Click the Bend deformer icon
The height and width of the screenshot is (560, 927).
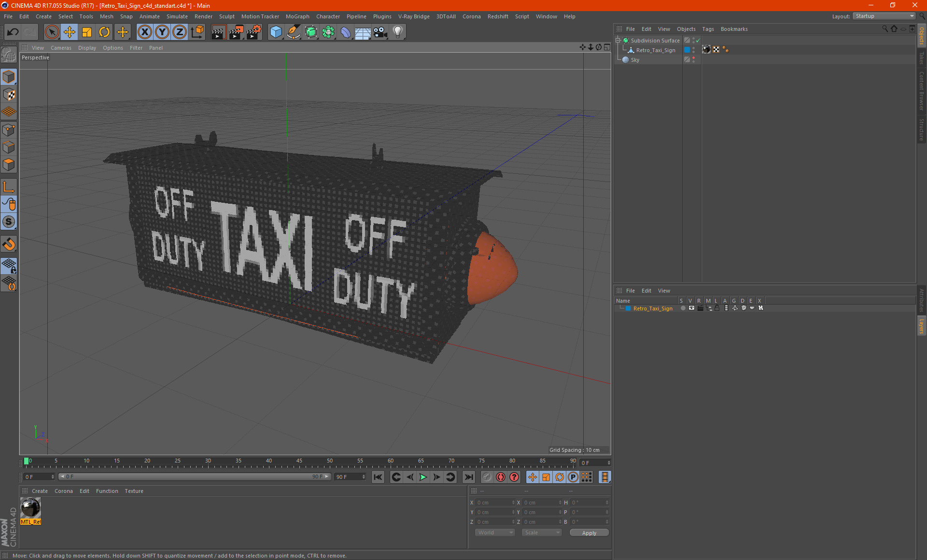[346, 32]
